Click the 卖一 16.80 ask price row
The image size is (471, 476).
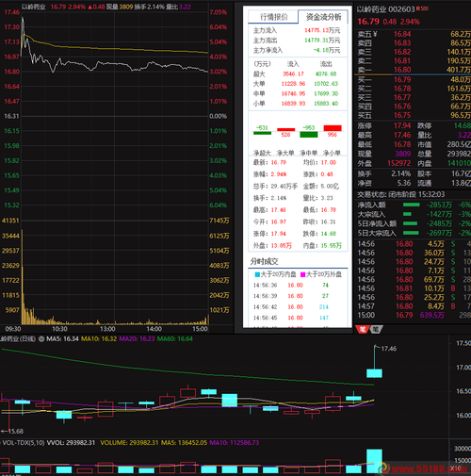413,70
